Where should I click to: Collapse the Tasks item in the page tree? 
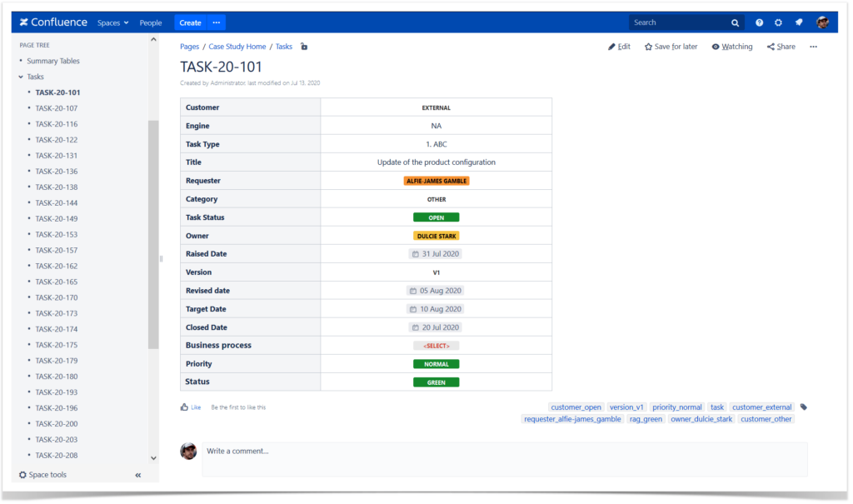coord(20,76)
